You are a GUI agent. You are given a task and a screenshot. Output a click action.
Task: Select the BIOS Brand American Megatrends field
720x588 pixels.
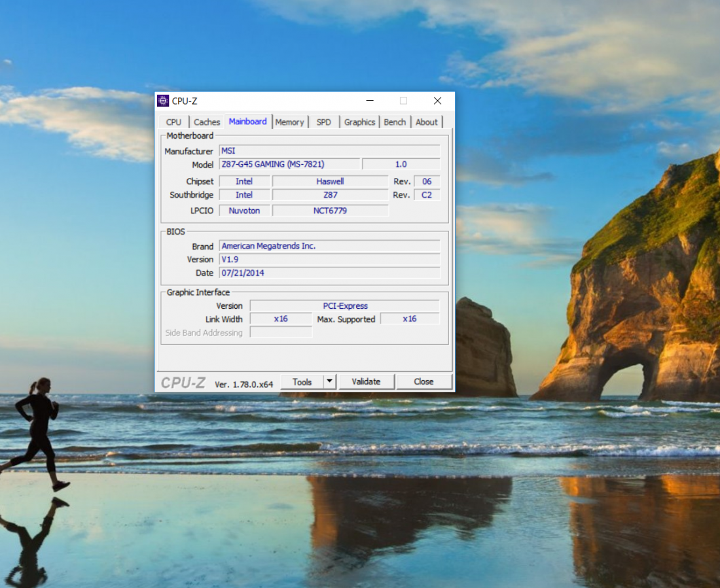click(329, 246)
